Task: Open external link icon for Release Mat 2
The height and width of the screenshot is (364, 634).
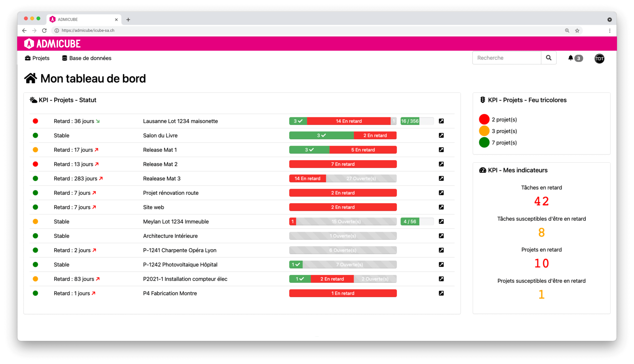Action: (441, 164)
